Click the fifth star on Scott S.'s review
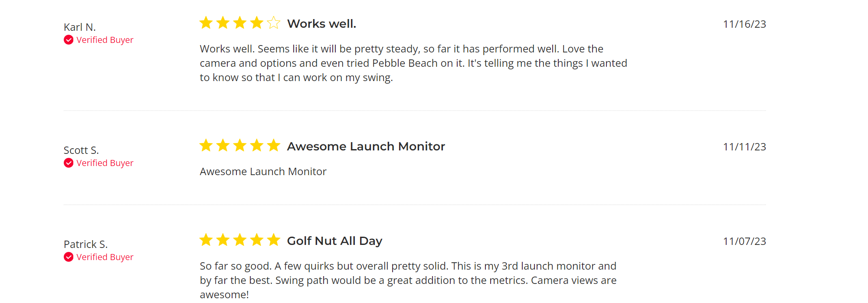Viewport: 868px width, 303px height. [x=274, y=146]
